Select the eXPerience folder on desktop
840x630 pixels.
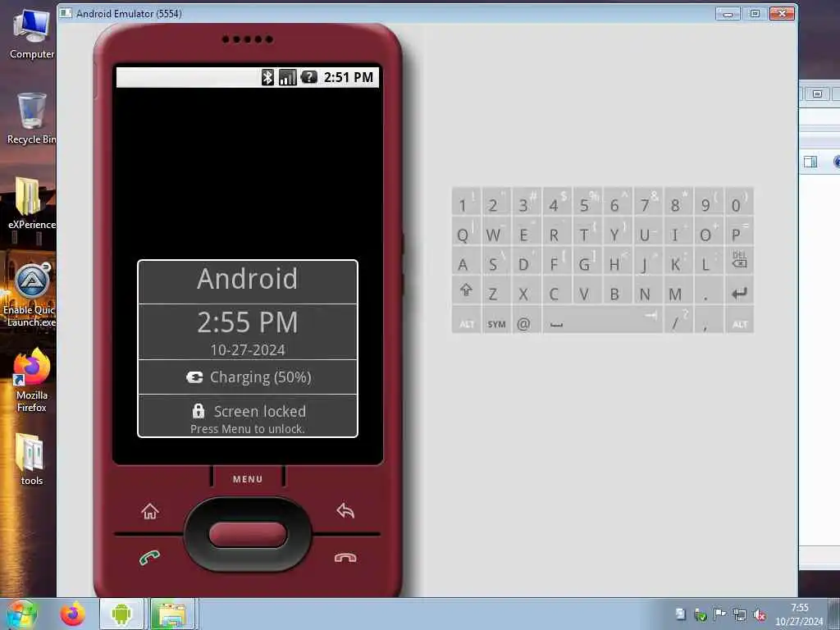[x=32, y=203]
